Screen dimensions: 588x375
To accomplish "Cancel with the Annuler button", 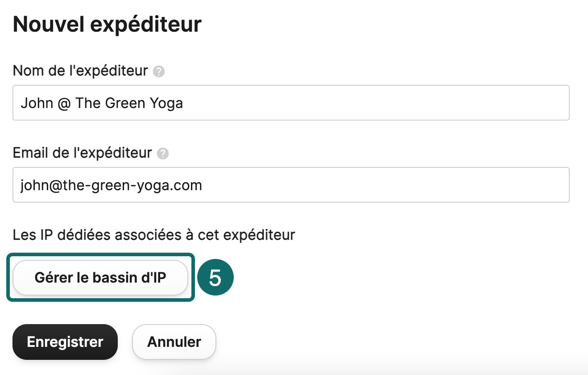I will [x=174, y=342].
